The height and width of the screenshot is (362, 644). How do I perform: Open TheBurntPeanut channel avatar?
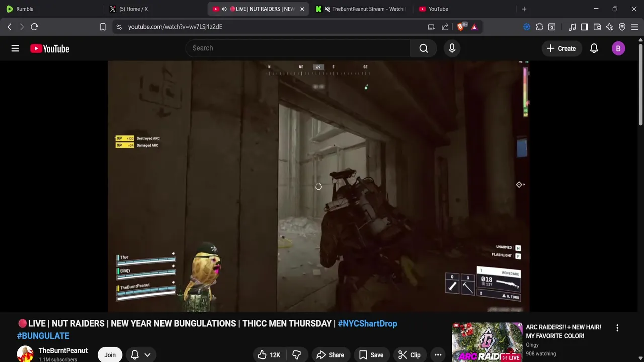tap(25, 354)
